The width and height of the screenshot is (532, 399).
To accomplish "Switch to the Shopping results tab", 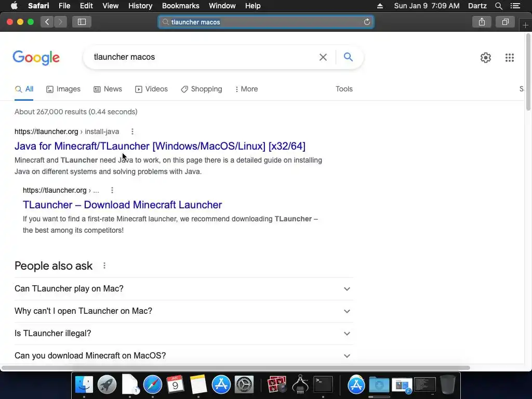I will click(202, 89).
